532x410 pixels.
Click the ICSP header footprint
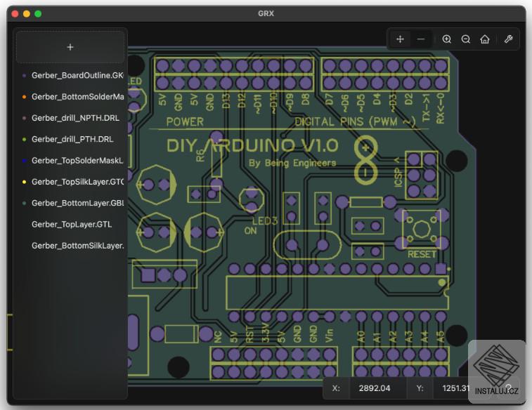(422, 176)
